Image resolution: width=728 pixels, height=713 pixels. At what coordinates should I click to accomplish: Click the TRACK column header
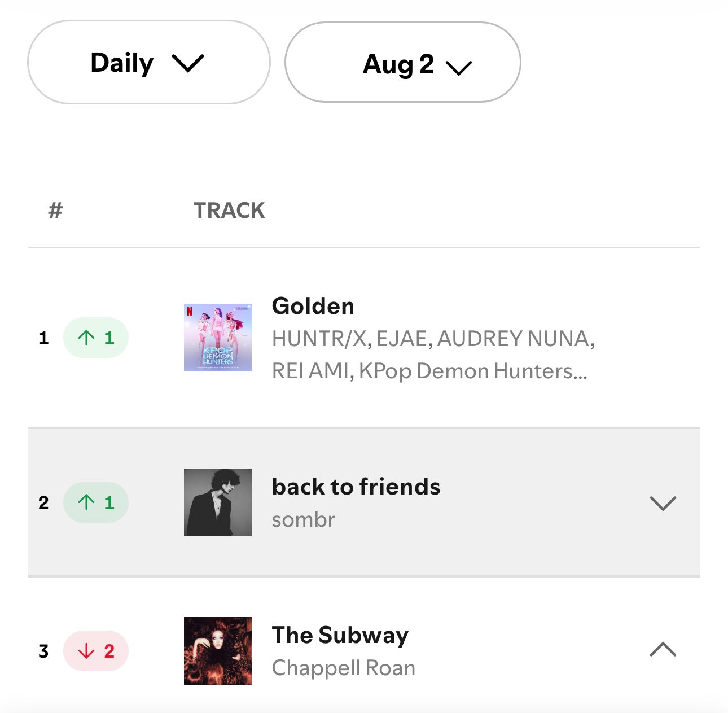[x=230, y=211]
